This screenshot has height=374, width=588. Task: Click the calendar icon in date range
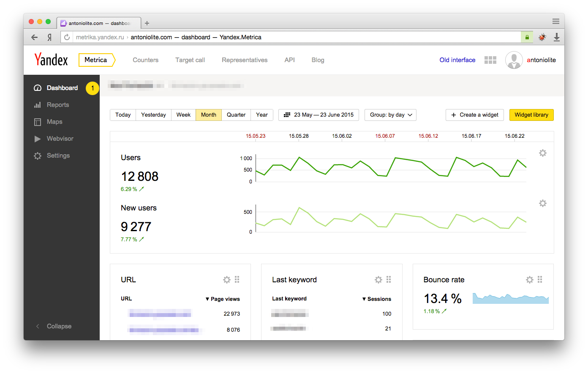[x=287, y=115]
